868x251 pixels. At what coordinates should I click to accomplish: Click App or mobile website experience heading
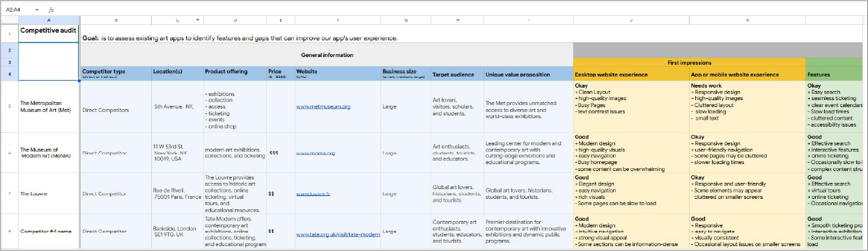tap(747, 74)
